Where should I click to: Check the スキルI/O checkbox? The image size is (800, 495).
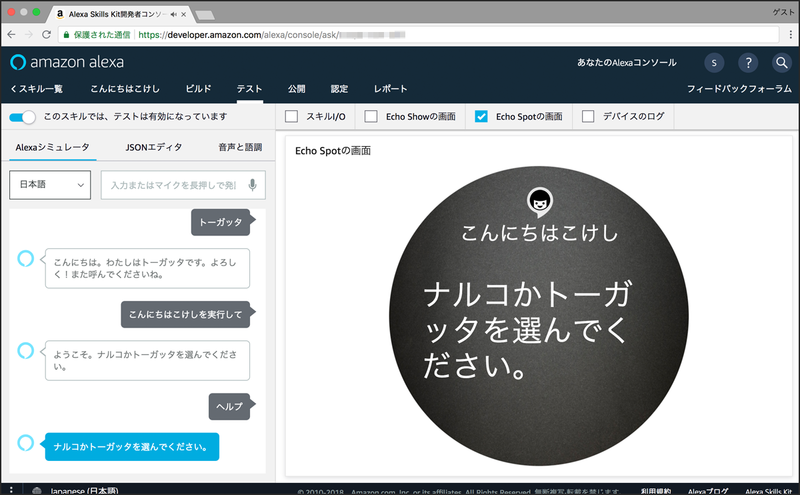(x=291, y=116)
